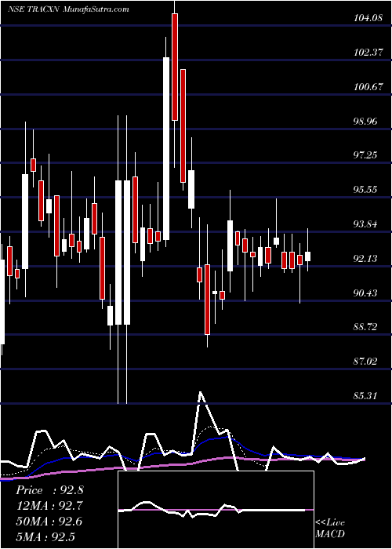Click the 100.67 price axis label
This screenshot has width=392, height=549.
tap(368, 87)
